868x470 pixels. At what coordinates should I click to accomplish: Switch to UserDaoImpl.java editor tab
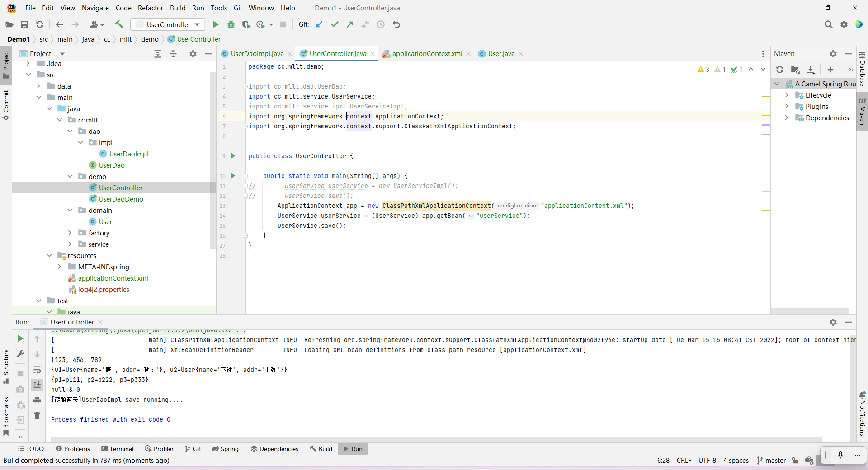coord(257,54)
